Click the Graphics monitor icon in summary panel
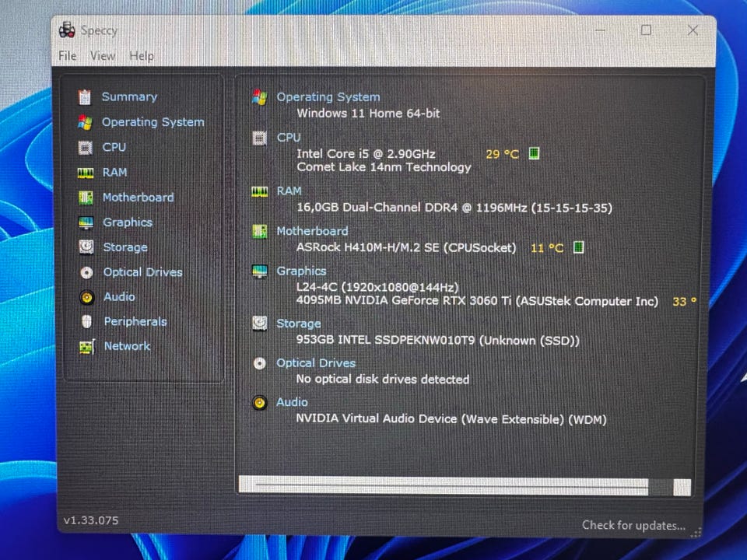 click(260, 271)
